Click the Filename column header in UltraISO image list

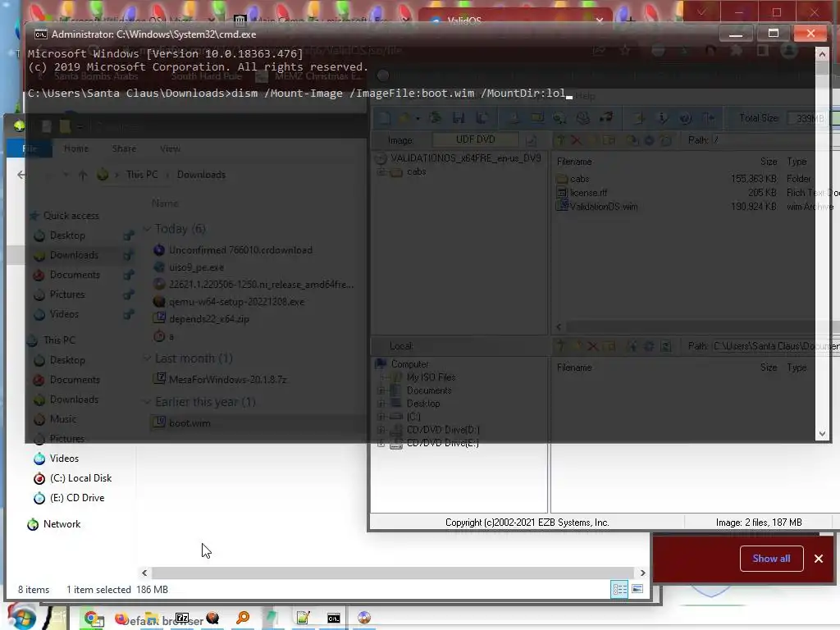pyautogui.click(x=574, y=162)
